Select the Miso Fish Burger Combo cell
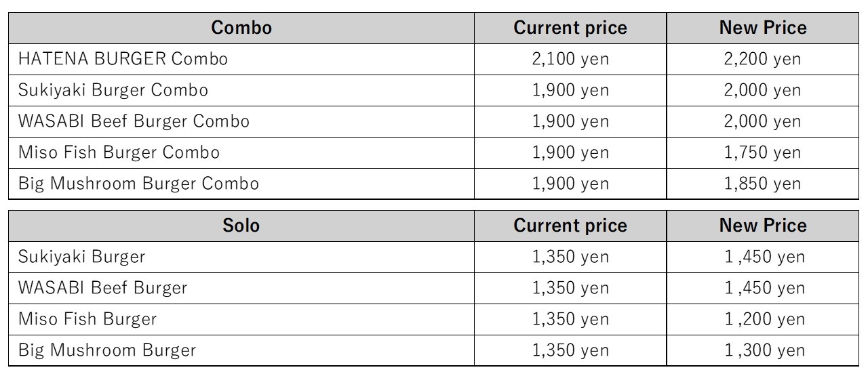 tap(119, 152)
